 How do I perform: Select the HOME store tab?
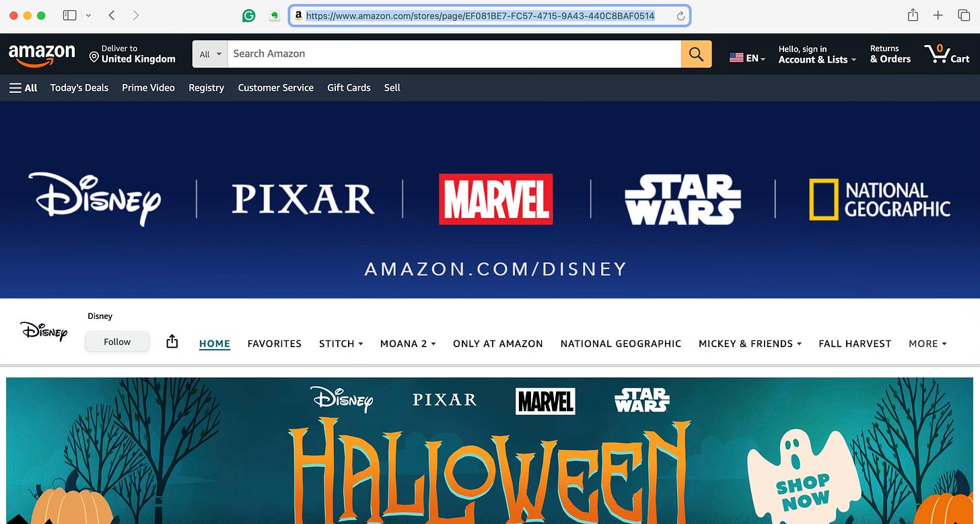[215, 344]
